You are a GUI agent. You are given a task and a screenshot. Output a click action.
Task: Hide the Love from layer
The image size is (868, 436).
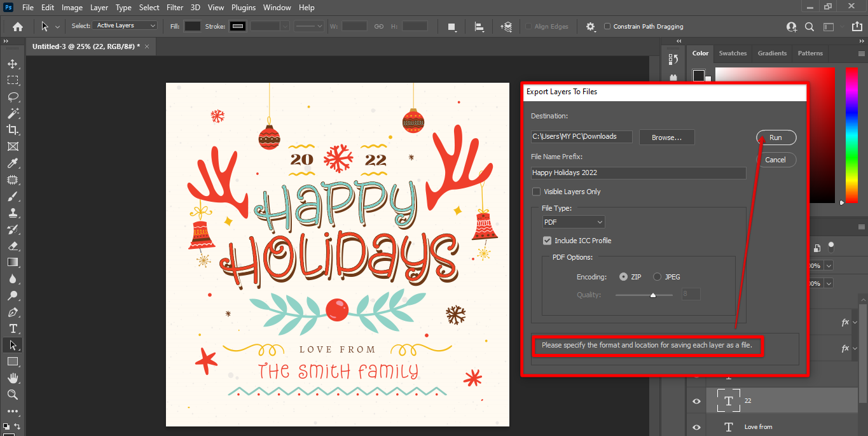(x=696, y=426)
